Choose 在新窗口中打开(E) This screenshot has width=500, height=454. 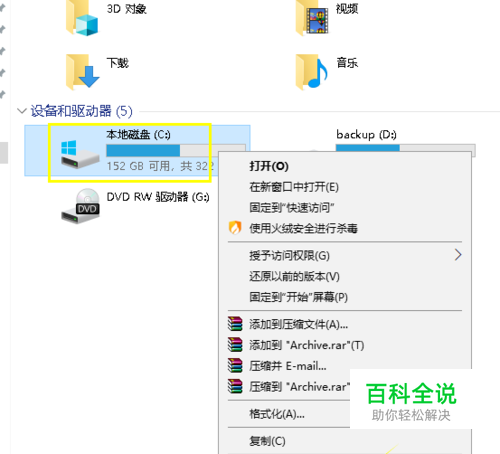tap(294, 187)
